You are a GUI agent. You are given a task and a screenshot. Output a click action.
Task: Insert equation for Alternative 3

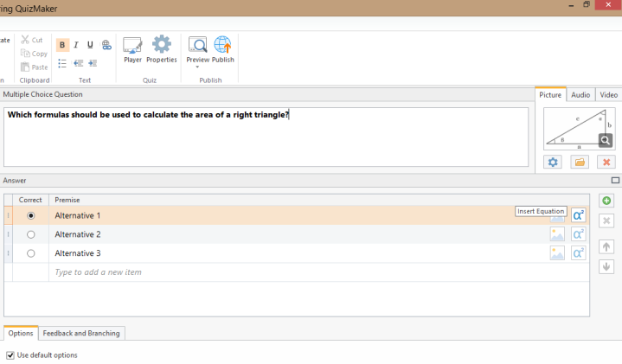pyautogui.click(x=579, y=253)
